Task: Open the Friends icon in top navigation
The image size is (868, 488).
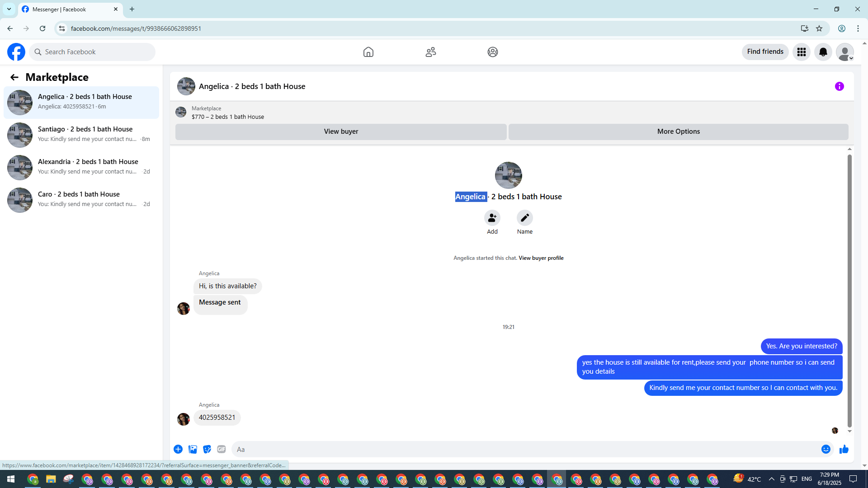Action: click(x=431, y=52)
